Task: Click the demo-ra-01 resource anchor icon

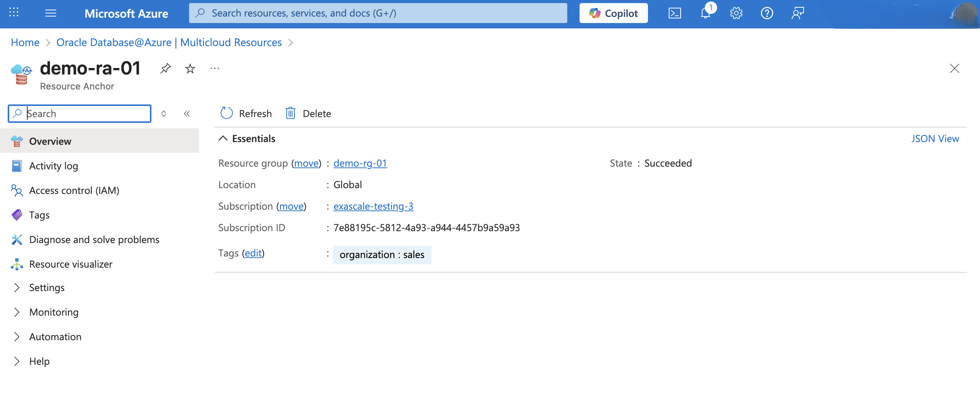Action: point(21,74)
